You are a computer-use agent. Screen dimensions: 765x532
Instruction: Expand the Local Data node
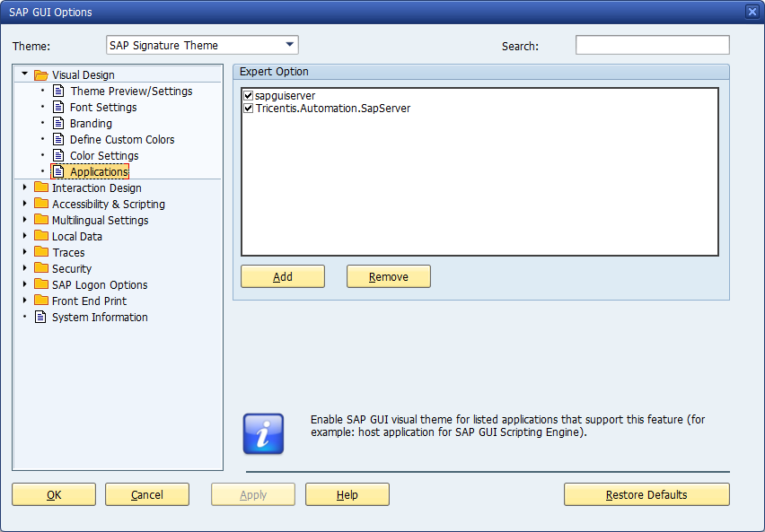(25, 236)
